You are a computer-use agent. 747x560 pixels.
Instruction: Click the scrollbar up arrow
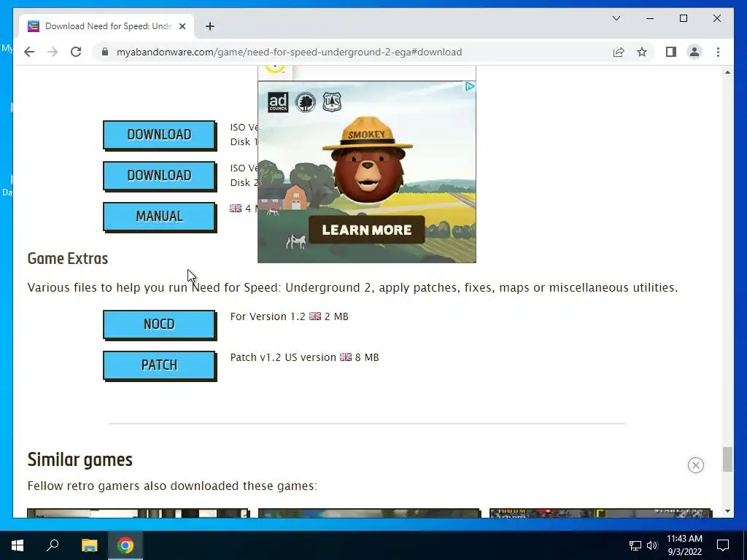pyautogui.click(x=727, y=72)
